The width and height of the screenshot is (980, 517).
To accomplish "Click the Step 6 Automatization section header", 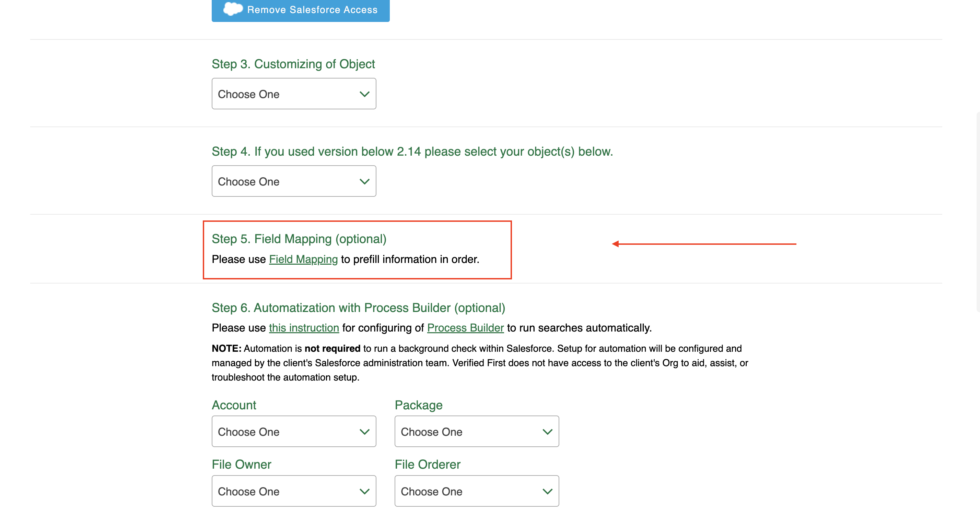I will click(x=359, y=308).
